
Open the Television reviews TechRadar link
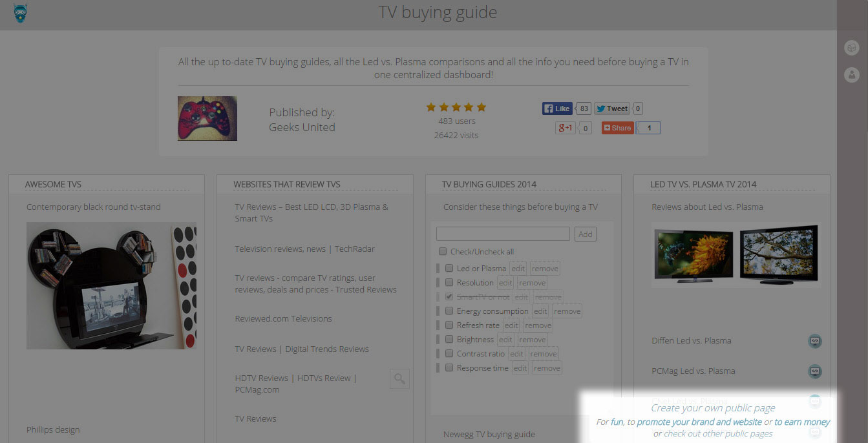304,249
